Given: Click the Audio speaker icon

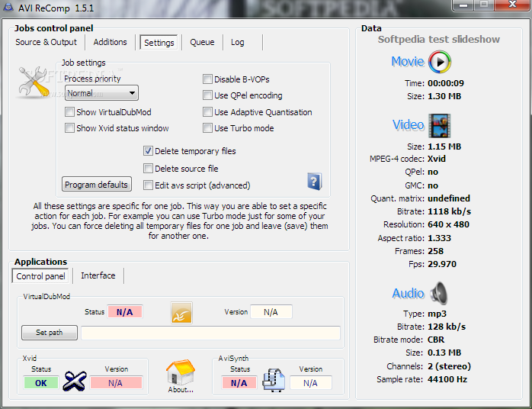Looking at the screenshot, I should pos(439,293).
